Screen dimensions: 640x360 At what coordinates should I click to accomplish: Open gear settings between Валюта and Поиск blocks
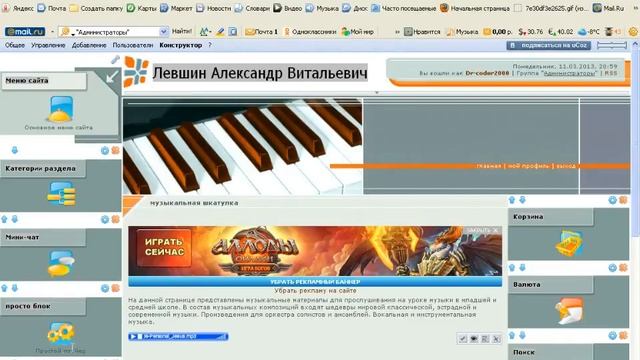[612, 336]
